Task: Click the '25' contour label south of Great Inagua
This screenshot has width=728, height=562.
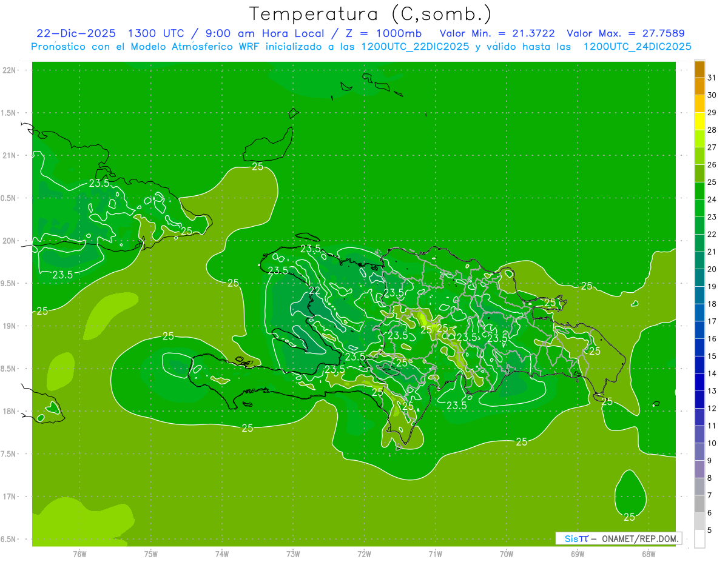Action: (258, 167)
